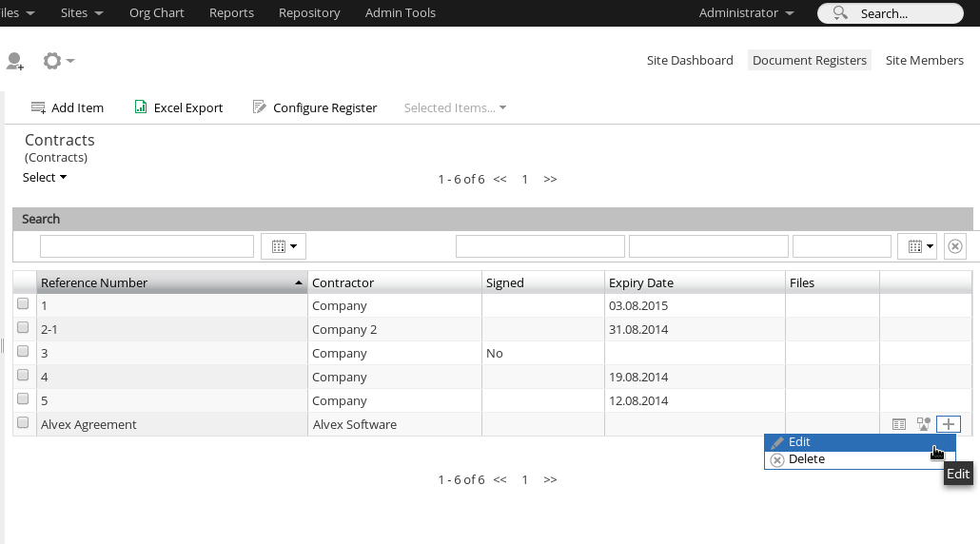
Task: Open the site configuration gear menu
Action: [x=57, y=61]
